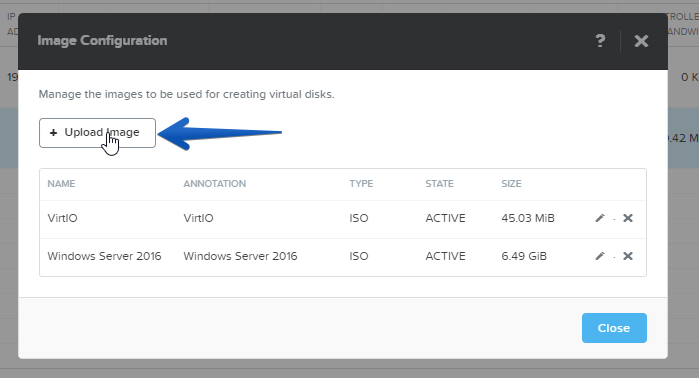Edit the Windows Server 2016 image entry
The image size is (699, 378).
click(600, 256)
